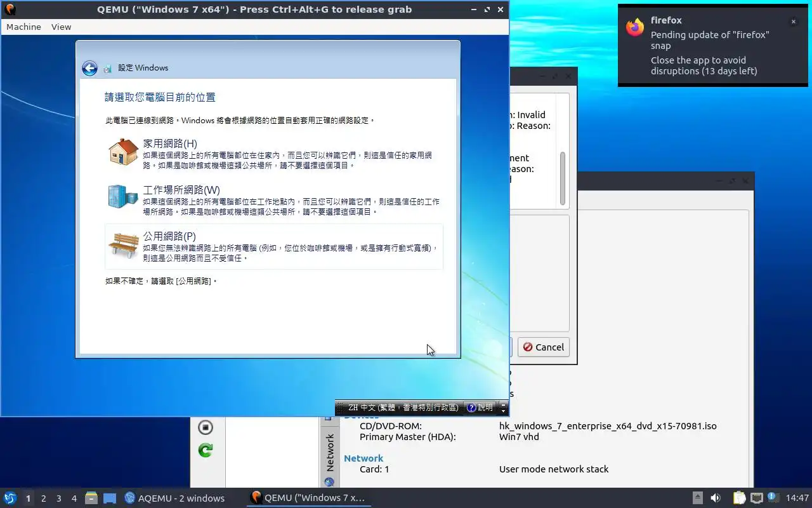Activate QEMU Windows 7 x64 taskbar entry
Viewport: 812px width, 508px height.
click(309, 498)
